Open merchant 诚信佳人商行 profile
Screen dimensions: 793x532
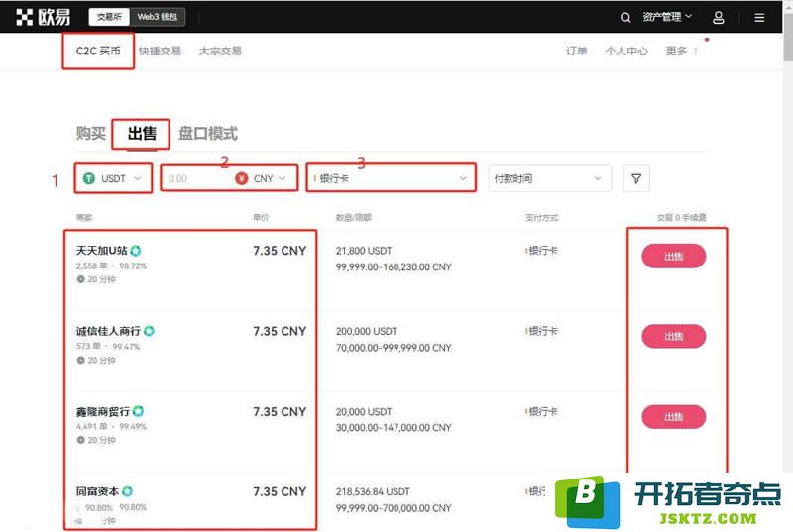point(108,331)
